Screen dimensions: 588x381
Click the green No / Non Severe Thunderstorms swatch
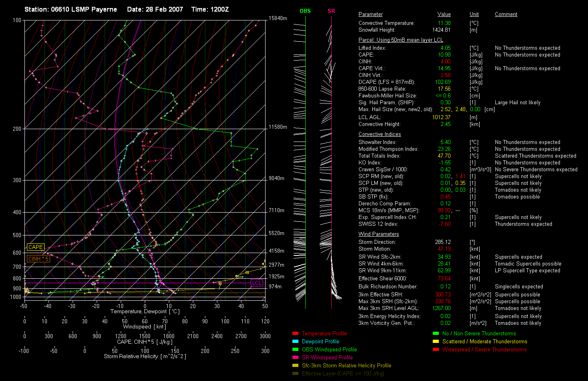point(436,333)
